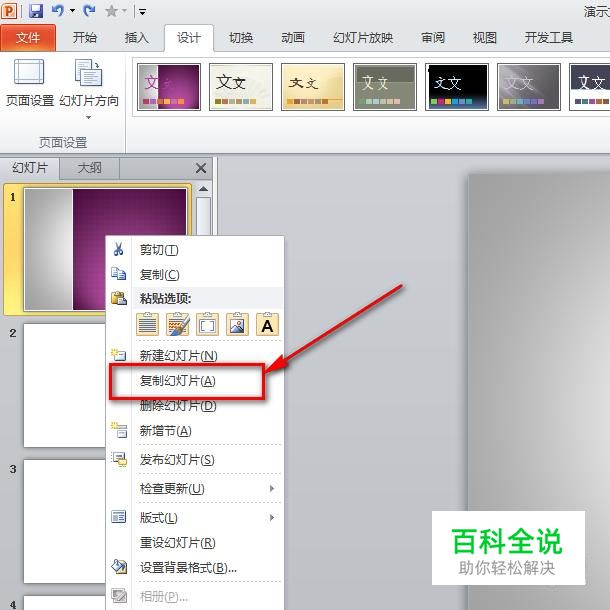Click the publish icon beside 发布幻灯片(S)
The image size is (610, 610).
119,459
